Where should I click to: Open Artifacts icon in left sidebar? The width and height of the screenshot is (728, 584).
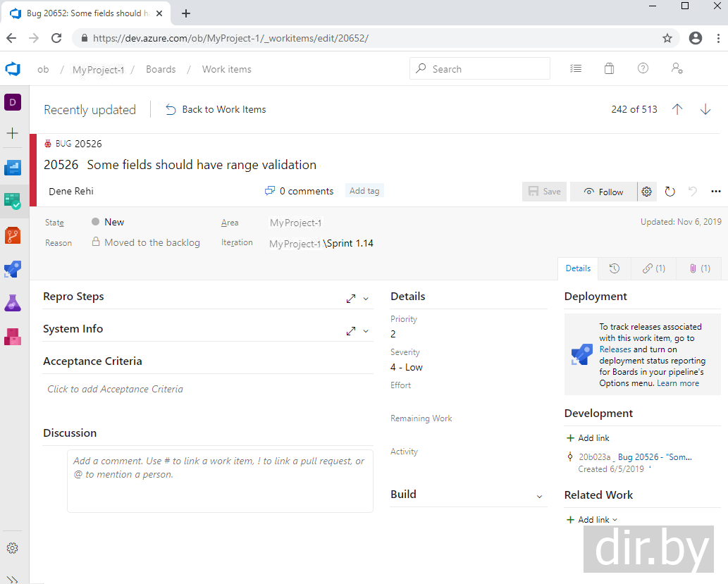point(13,337)
